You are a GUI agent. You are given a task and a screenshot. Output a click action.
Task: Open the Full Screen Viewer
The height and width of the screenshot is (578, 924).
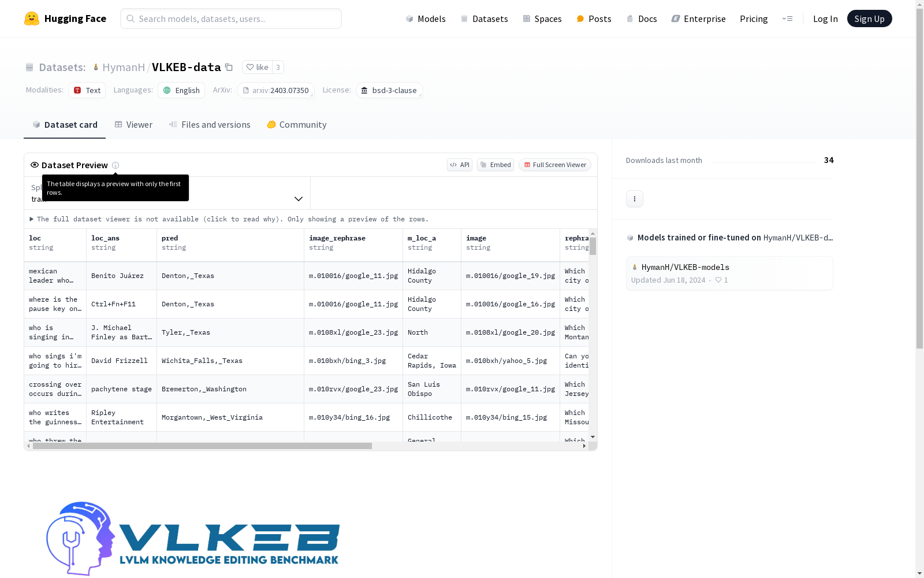tap(555, 165)
